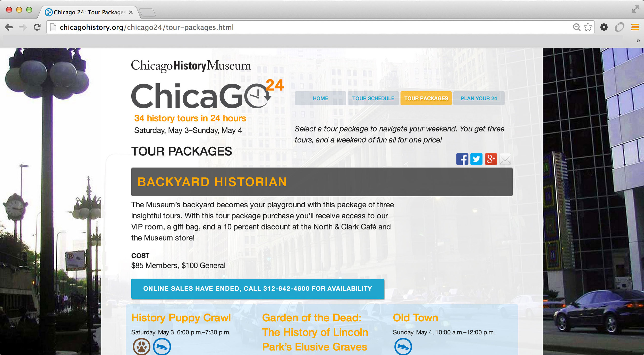Click the online sales have ended button
Screen dimensions: 644x355
click(258, 289)
